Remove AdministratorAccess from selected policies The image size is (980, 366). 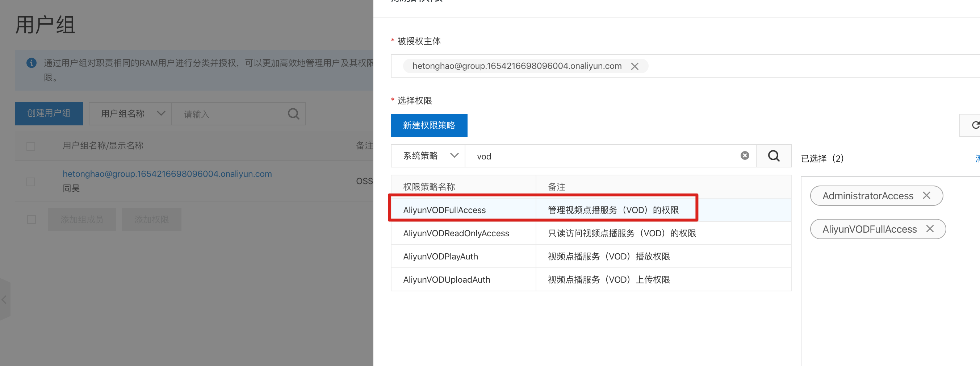[x=926, y=195]
